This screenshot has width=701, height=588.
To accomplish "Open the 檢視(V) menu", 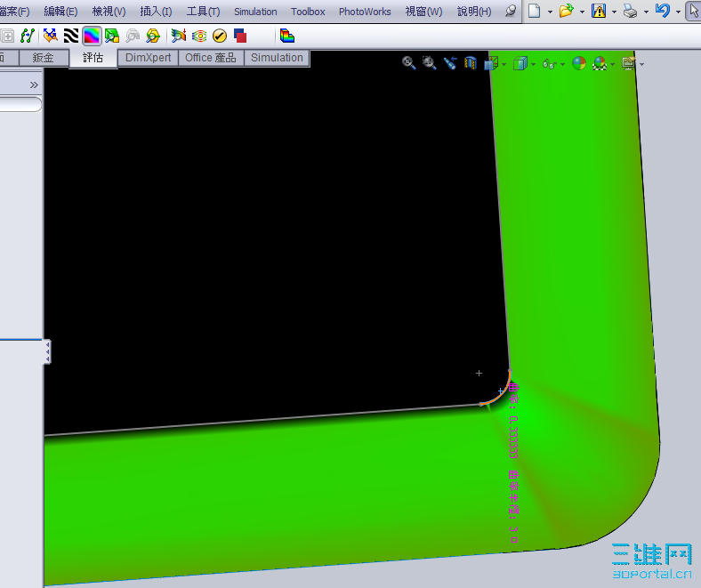I will click(x=109, y=12).
